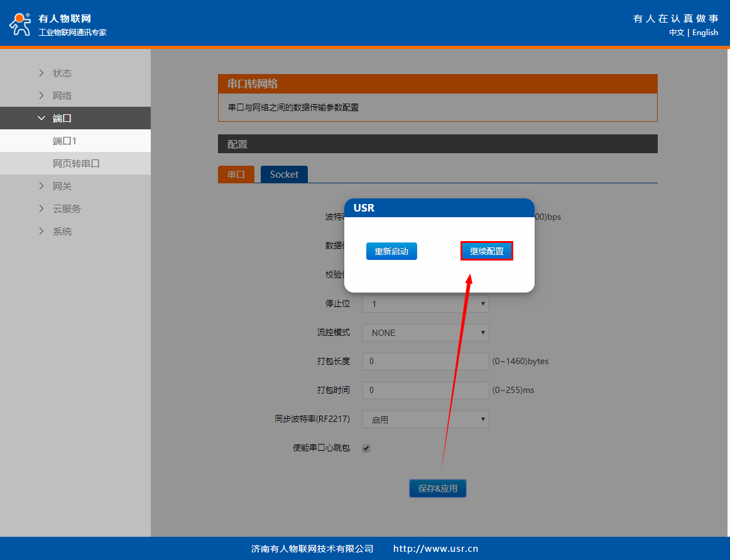Open the 停止位 dropdown
The width and height of the screenshot is (730, 560).
(425, 304)
